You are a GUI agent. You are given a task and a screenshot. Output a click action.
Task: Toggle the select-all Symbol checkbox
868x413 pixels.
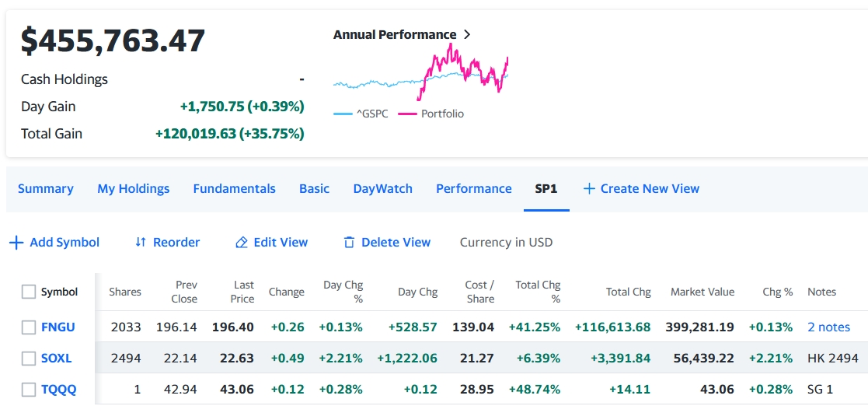coord(29,292)
